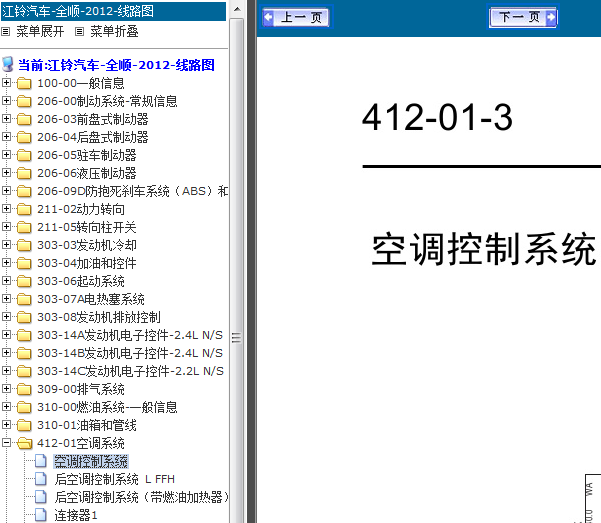
Task: Open the 空调控制系统 page
Action: click(x=91, y=462)
